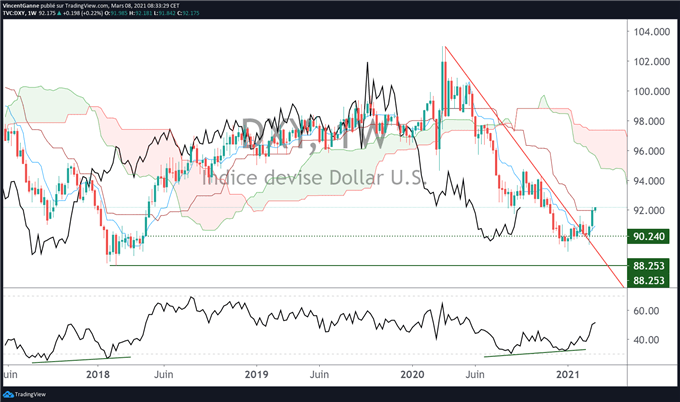680x402 pixels.
Task: Click the green 90.240 price tag
Action: coord(649,237)
